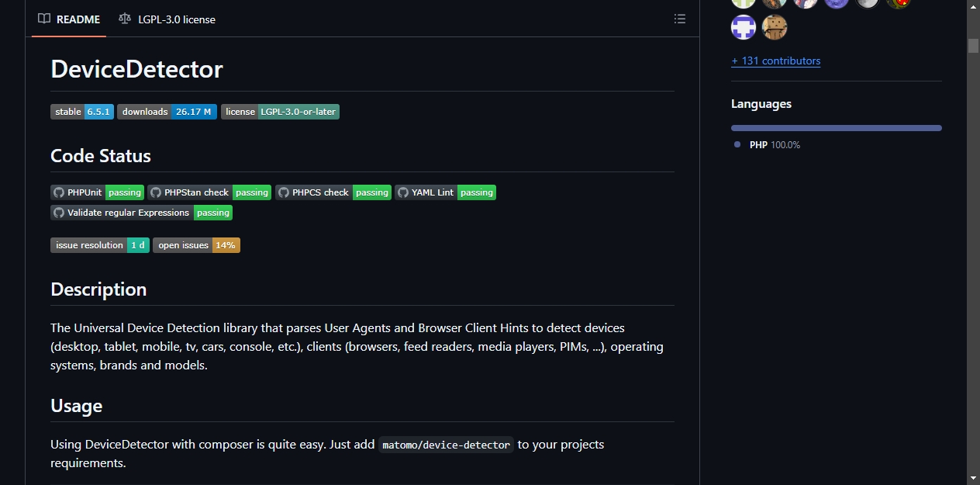Click the book icon beside README
Screen dimensions: 980x485
(x=44, y=19)
